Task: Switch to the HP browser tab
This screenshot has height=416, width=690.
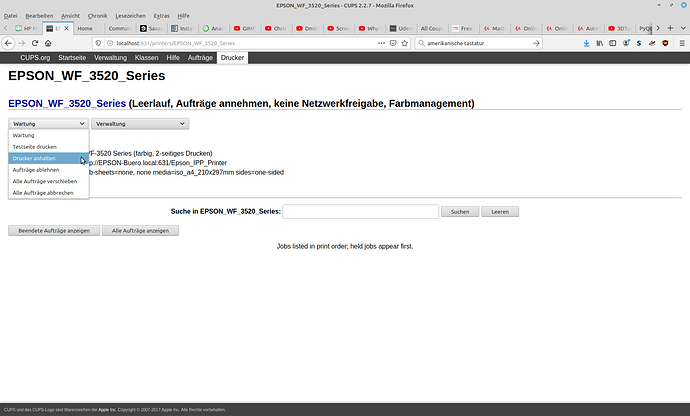Action: pos(26,28)
